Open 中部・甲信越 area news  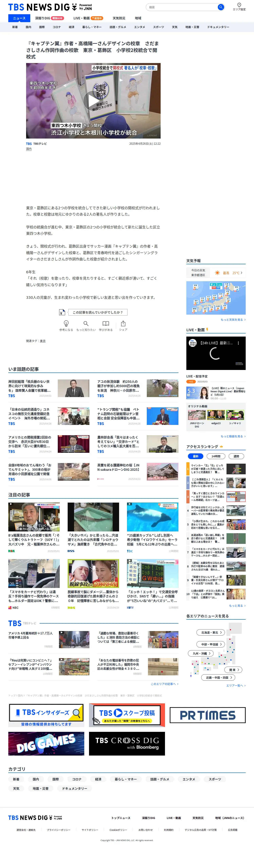coord(211,644)
